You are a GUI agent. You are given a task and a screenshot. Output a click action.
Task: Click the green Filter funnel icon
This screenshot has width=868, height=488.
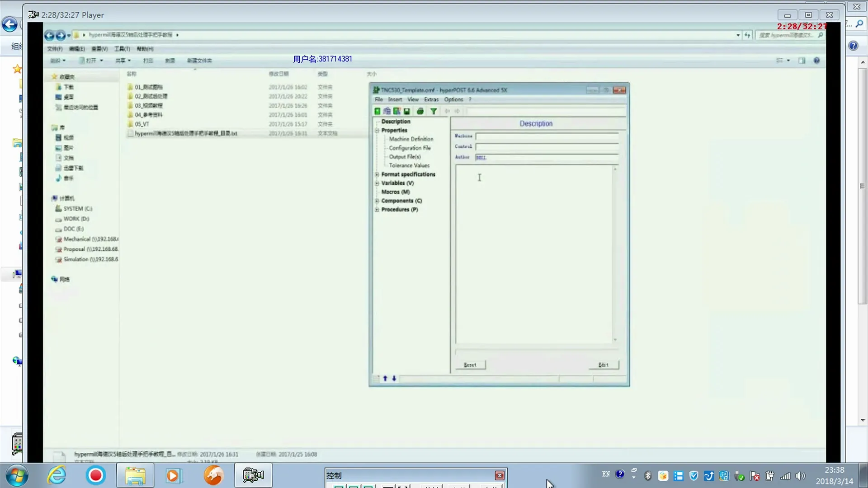433,111
